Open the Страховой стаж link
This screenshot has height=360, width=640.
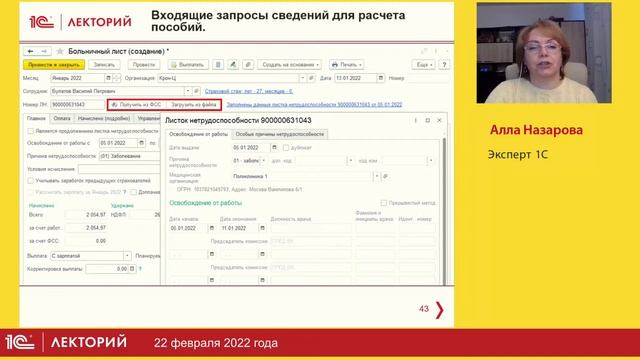pyautogui.click(x=249, y=91)
